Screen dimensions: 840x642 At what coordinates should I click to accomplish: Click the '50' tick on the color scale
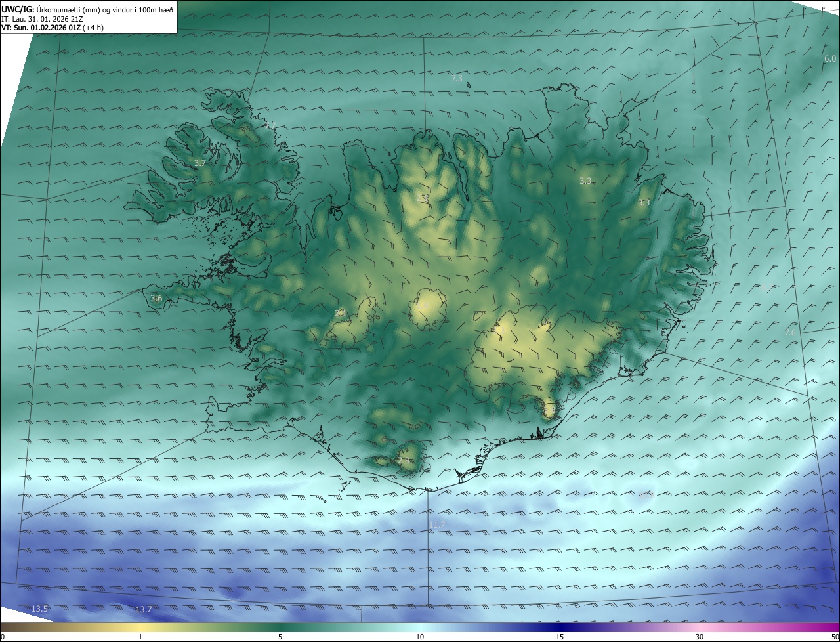coord(835,637)
